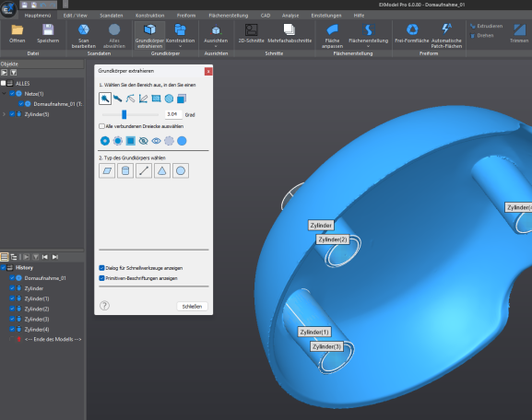The image size is (532, 420).
Task: Click the blue square selection icon
Action: (x=131, y=141)
